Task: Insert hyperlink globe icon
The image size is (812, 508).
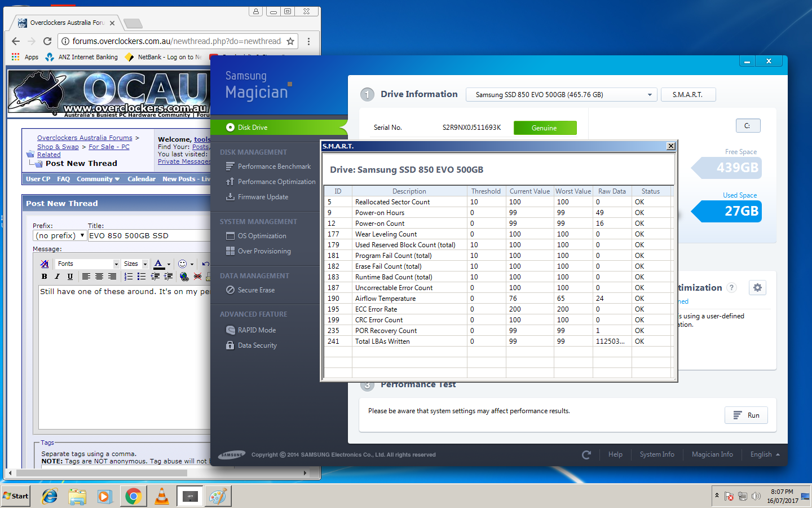Action: tap(184, 277)
